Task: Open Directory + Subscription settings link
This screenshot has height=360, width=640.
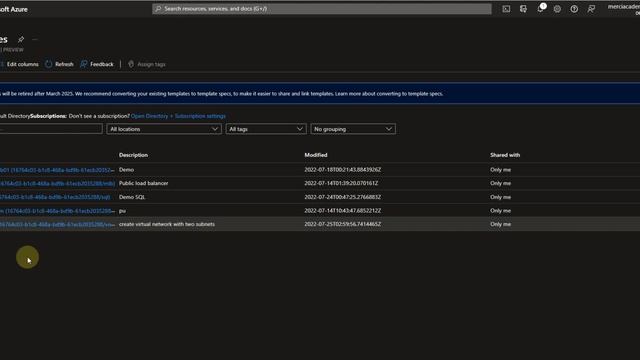Action: click(x=178, y=116)
